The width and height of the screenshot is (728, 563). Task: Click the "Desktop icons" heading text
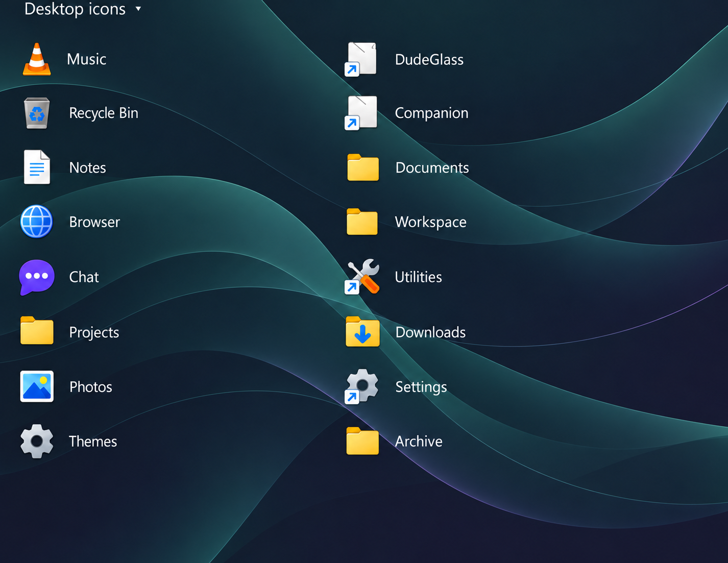(75, 9)
